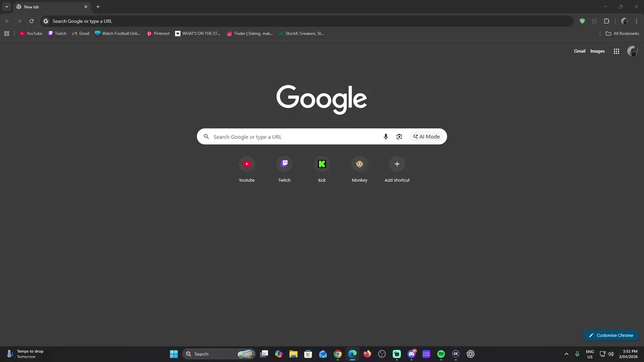Open OBS Studio from the taskbar
The width and height of the screenshot is (644, 362).
382,354
